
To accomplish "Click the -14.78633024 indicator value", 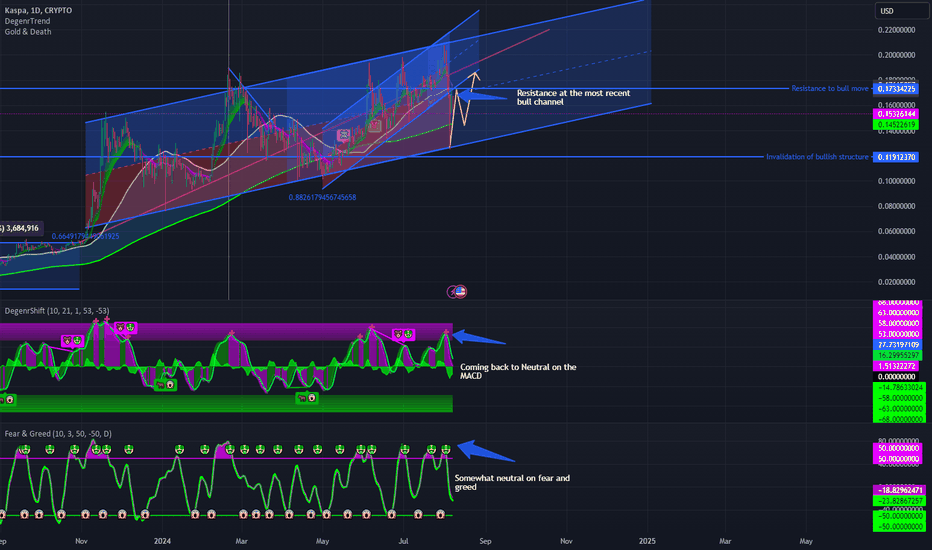I will coord(898,388).
